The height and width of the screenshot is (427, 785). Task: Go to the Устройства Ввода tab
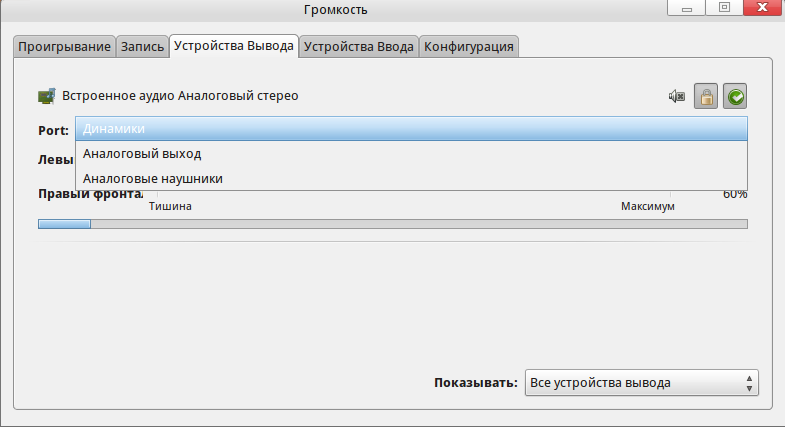(358, 47)
